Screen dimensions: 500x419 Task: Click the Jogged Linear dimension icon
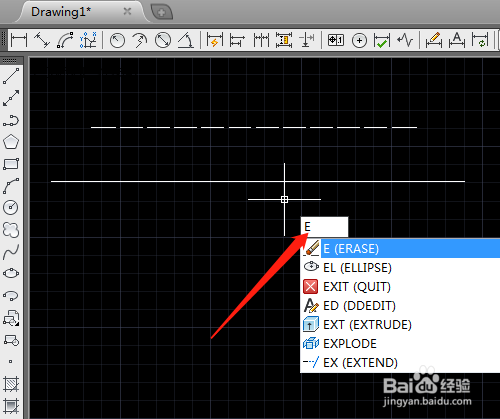click(405, 40)
